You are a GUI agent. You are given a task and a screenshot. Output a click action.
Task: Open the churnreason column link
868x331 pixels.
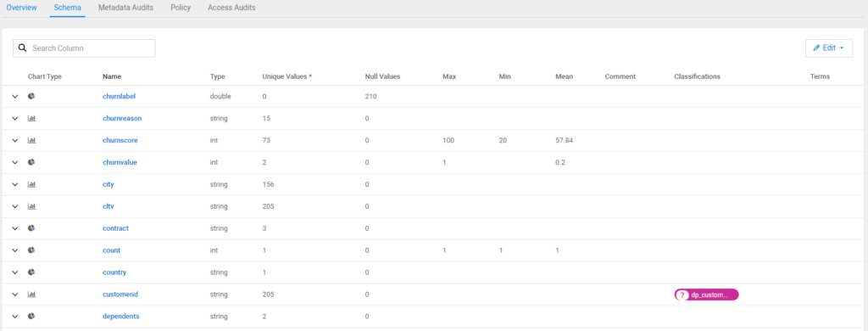pyautogui.click(x=122, y=118)
